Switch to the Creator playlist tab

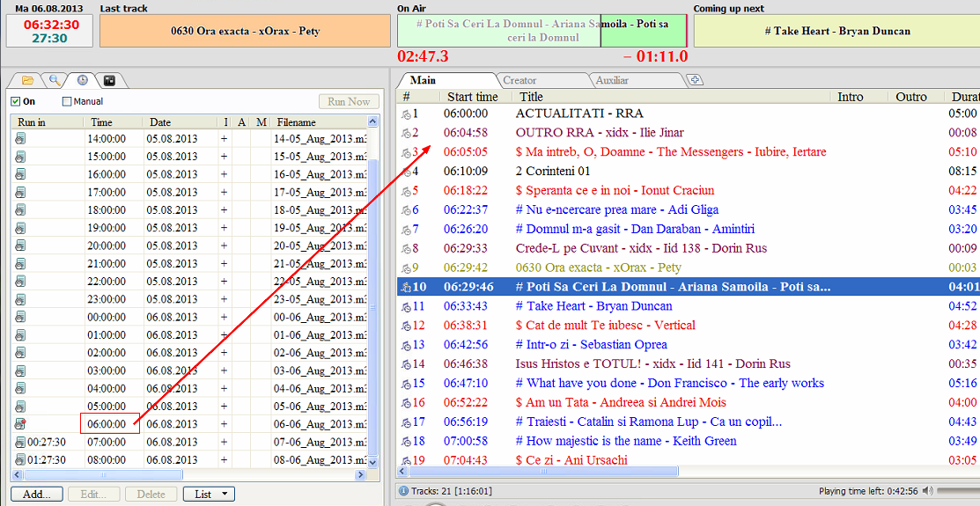519,80
